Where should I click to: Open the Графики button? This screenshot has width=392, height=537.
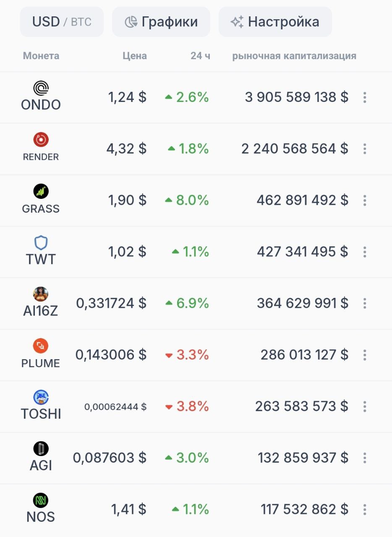(161, 22)
